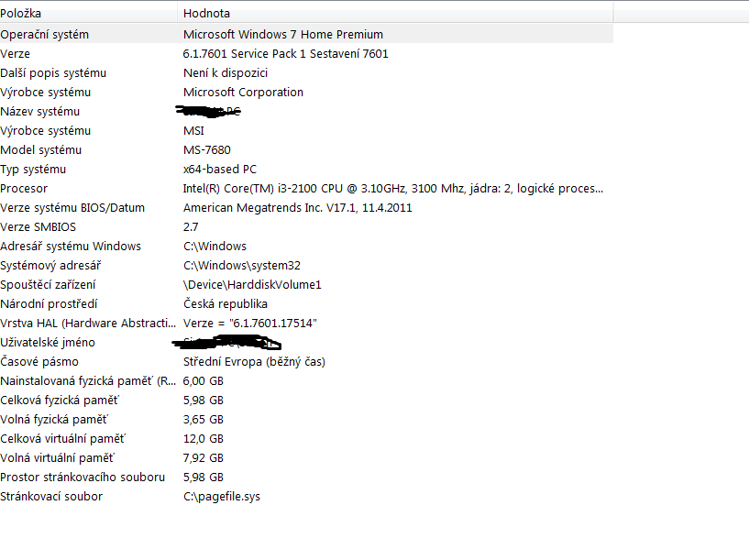Screen dimensions: 749x560
Task: Select the Procesor row label
Action: (x=24, y=189)
